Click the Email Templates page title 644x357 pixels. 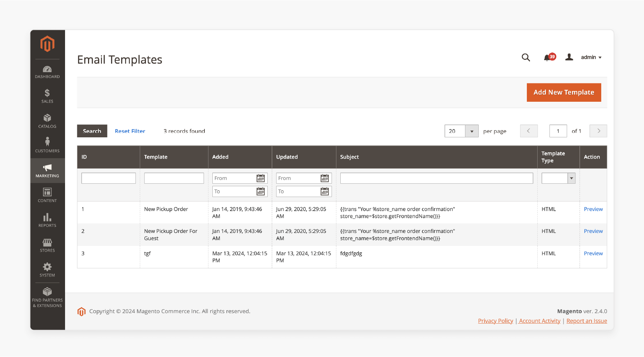[120, 60]
